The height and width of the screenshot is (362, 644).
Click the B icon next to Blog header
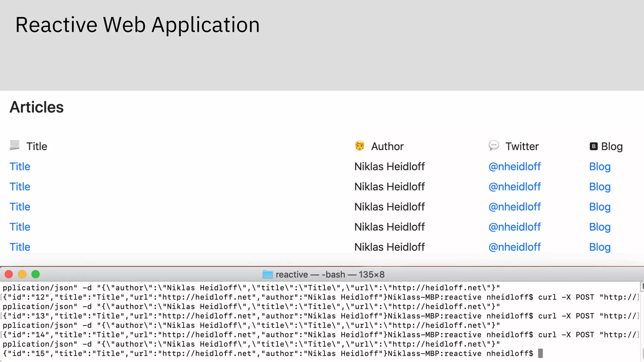point(593,146)
